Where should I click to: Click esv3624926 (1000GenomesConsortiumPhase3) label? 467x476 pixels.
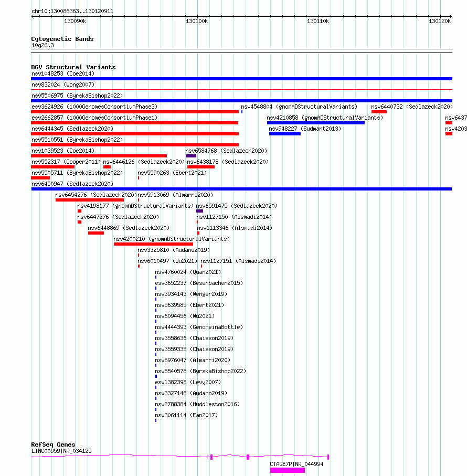pyautogui.click(x=94, y=107)
